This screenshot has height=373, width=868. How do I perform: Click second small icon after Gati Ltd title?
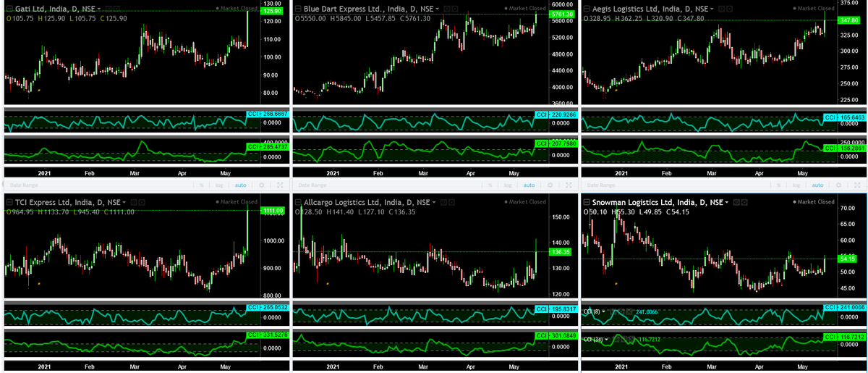(116, 9)
